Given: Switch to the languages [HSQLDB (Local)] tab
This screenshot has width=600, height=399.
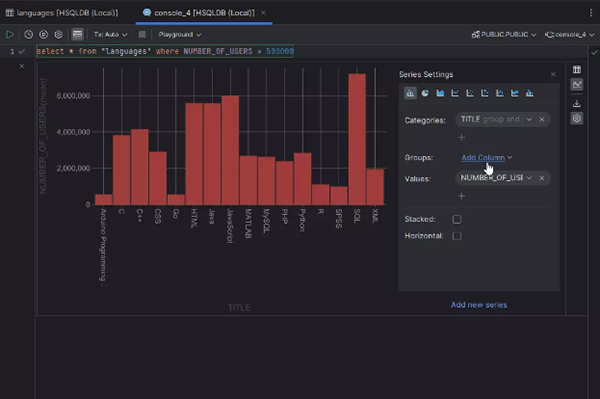Looking at the screenshot, I should click(62, 13).
